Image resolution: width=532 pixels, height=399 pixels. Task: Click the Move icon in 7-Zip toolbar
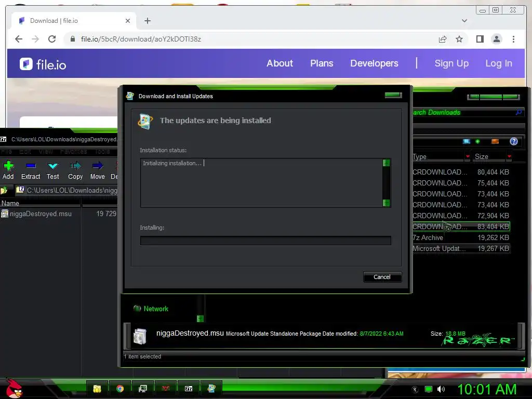coord(98,166)
